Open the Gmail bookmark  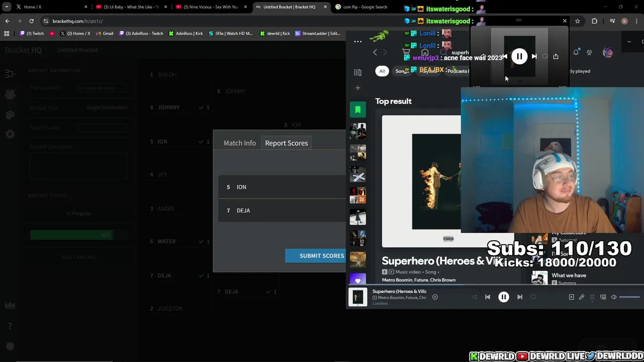104,34
